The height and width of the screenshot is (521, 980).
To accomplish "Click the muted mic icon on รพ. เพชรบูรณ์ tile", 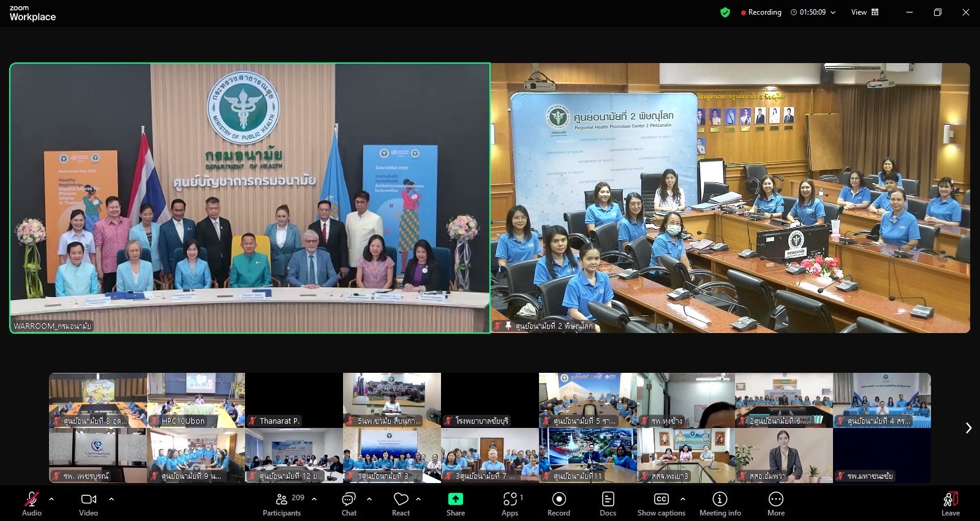I will point(56,476).
